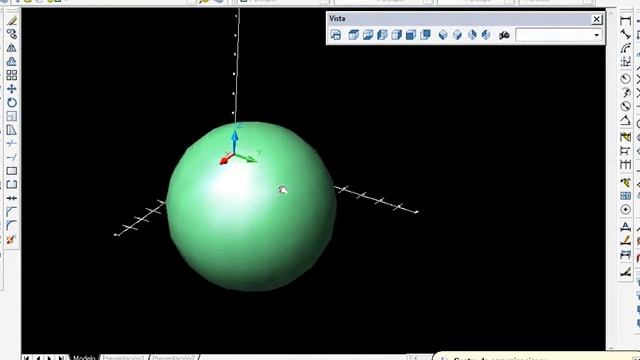Activate the Mirror tool
Viewport: 640px width, 360px height.
click(x=11, y=48)
